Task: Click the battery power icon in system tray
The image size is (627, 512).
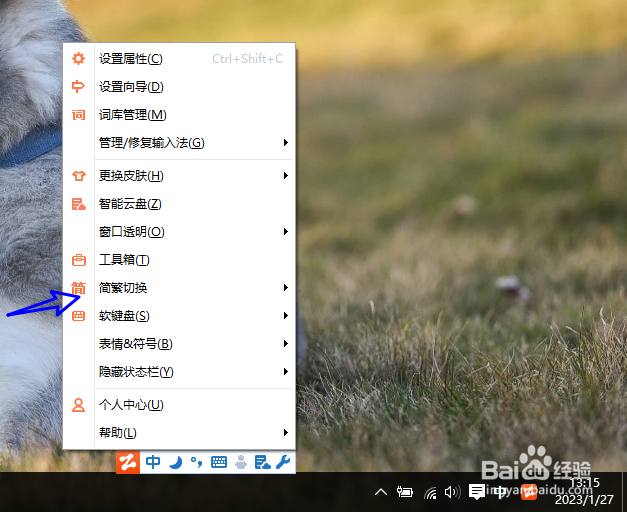Action: pos(405,492)
